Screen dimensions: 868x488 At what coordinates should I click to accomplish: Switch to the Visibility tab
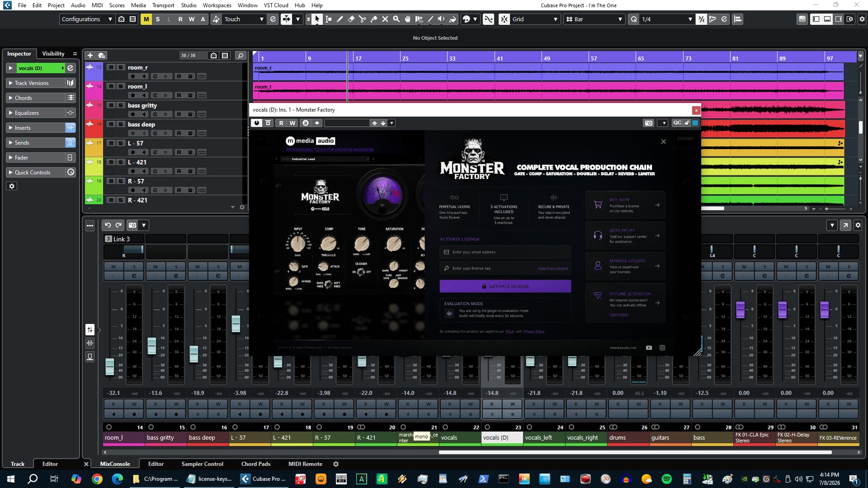[53, 53]
